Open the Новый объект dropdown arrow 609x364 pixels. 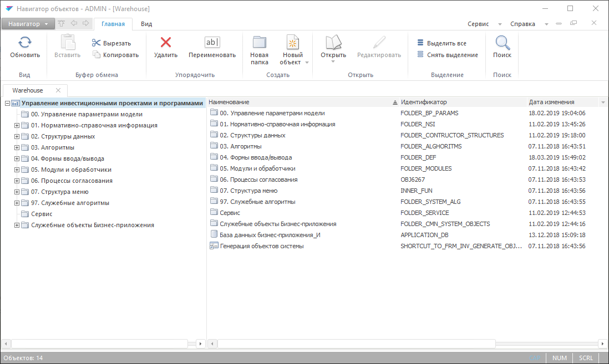pyautogui.click(x=307, y=63)
